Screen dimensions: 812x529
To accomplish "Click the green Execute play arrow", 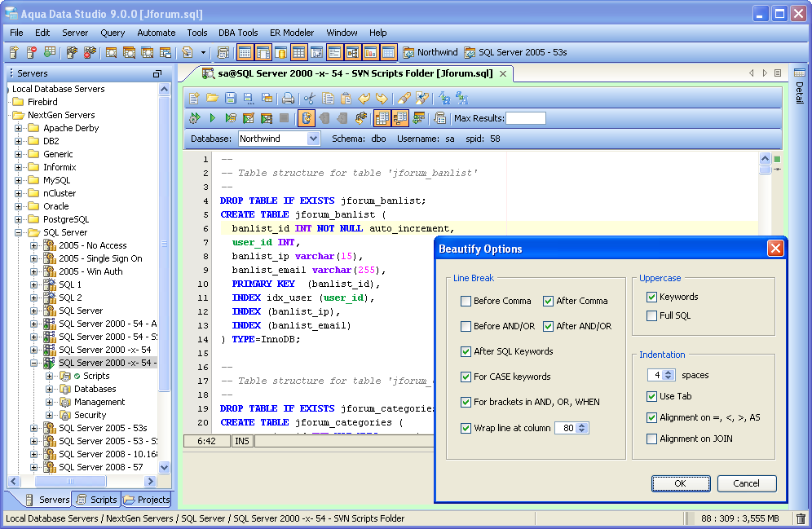I will point(212,118).
